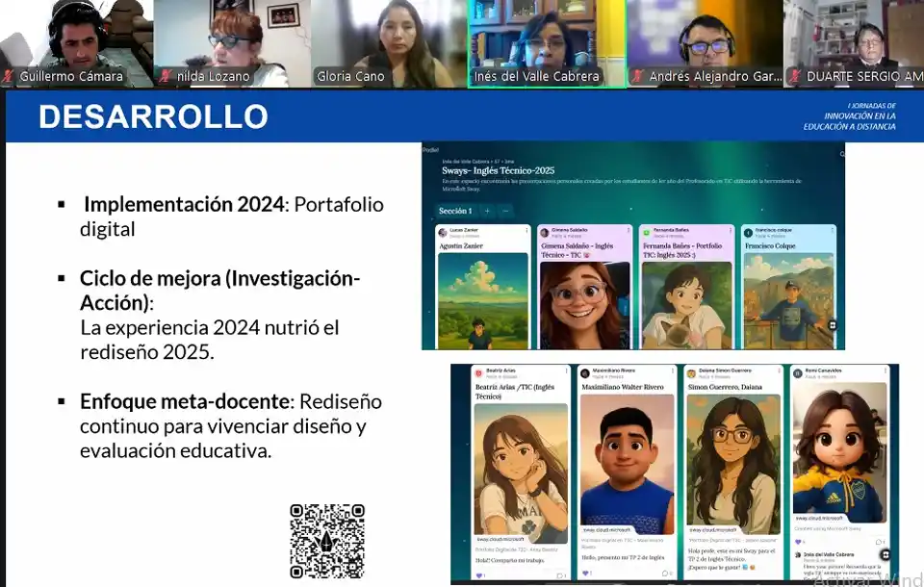Open the sway.cloud.microsoft link on Daiana's card
924x587 pixels.
pos(713,530)
